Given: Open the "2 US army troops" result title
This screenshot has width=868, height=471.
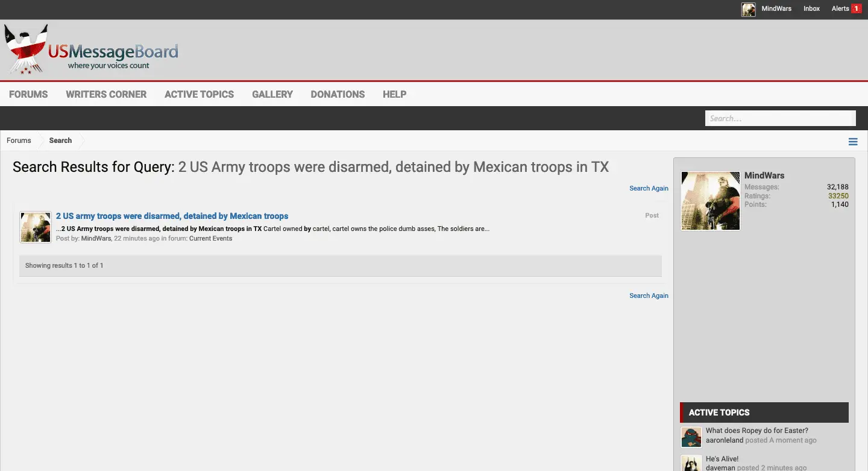Looking at the screenshot, I should click(x=172, y=216).
